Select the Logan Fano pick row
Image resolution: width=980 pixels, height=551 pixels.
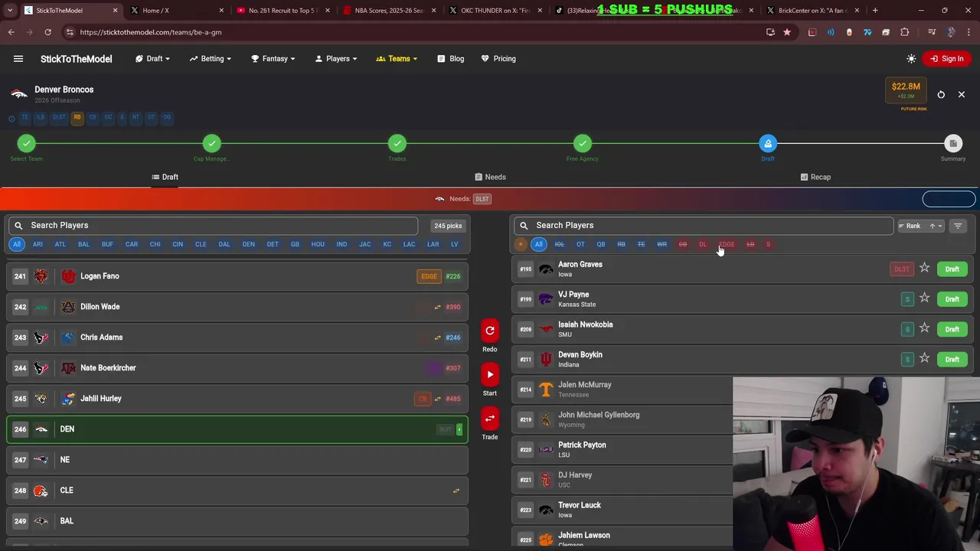pos(237,276)
